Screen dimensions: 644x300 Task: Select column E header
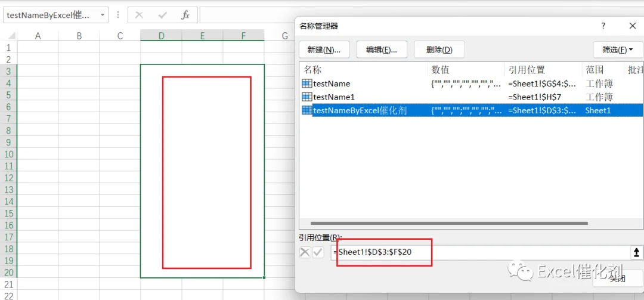click(203, 36)
